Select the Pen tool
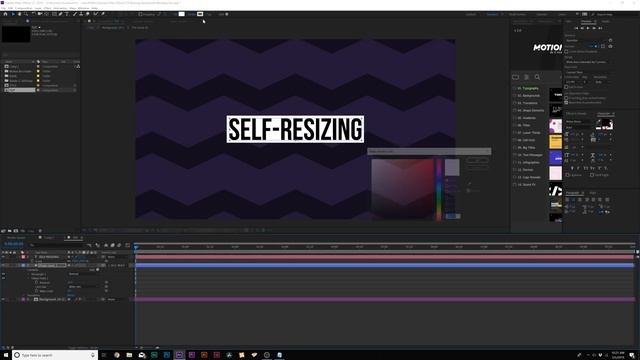640x360 pixels. (61, 14)
